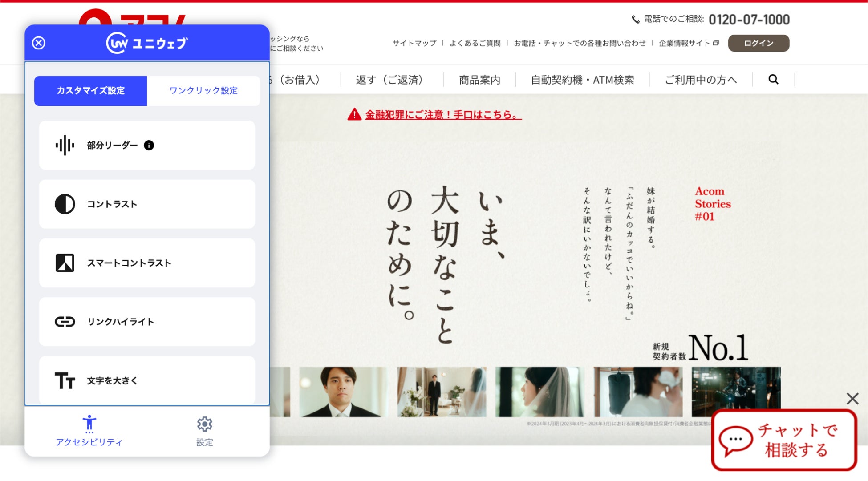The height and width of the screenshot is (481, 868).
Task: Dismiss the chat widget with the X
Action: pos(852,398)
